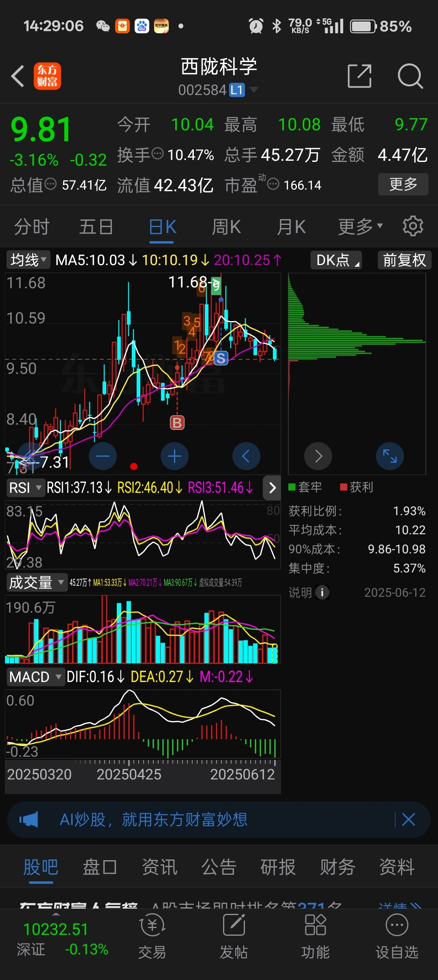Open WeChat notification in status bar
Screen dimensions: 438x980
(x=103, y=26)
